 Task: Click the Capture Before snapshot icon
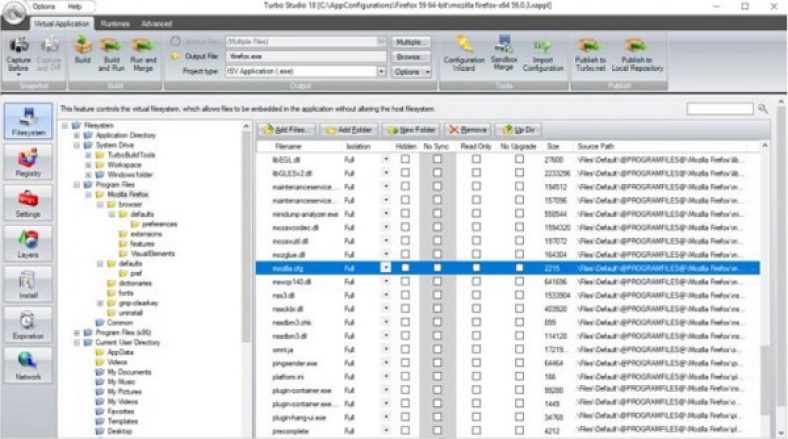[x=19, y=55]
